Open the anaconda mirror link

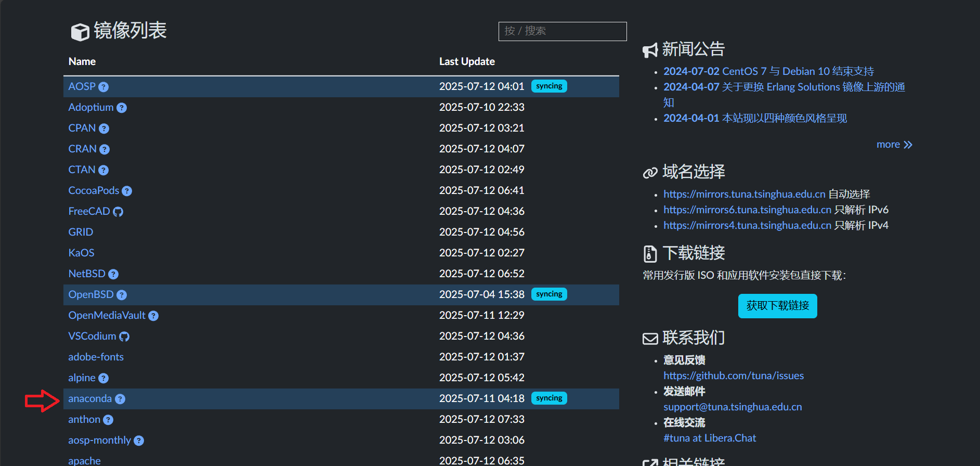pyautogui.click(x=90, y=398)
